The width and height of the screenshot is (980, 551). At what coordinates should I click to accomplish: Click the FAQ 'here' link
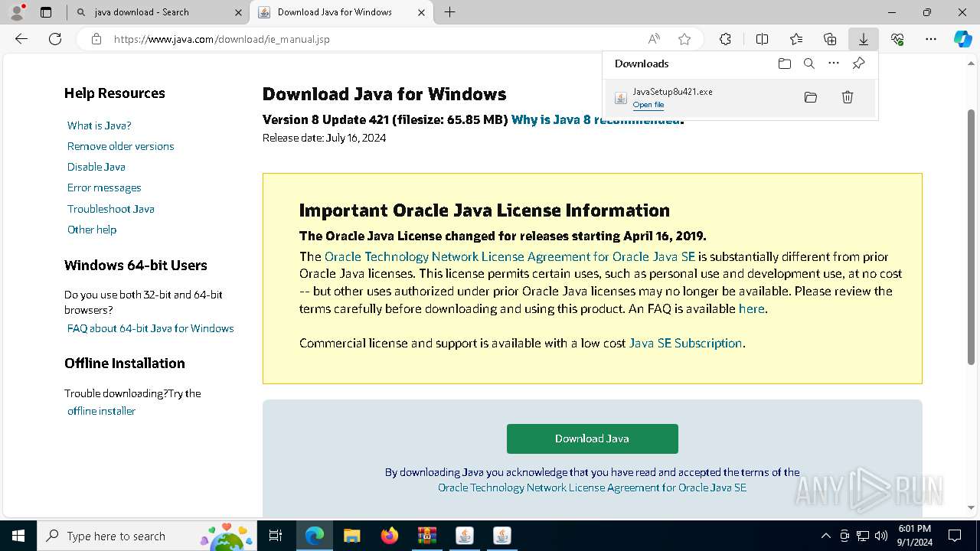click(x=751, y=308)
